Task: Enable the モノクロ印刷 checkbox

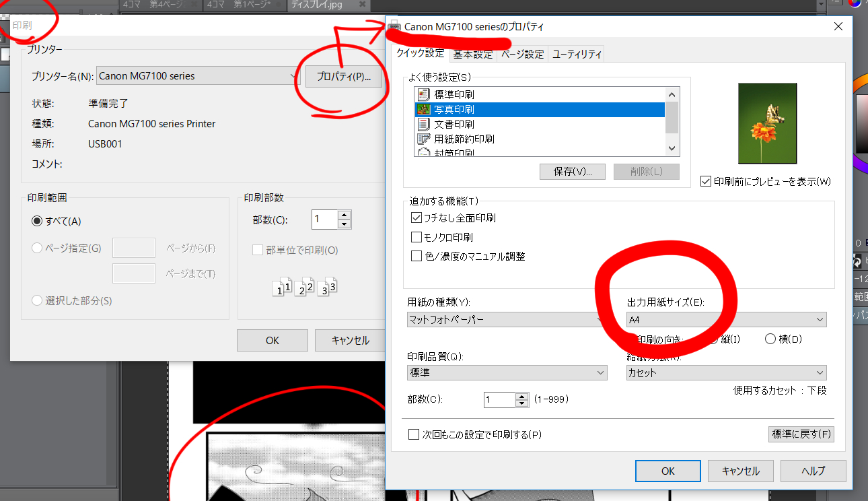Action: 416,237
